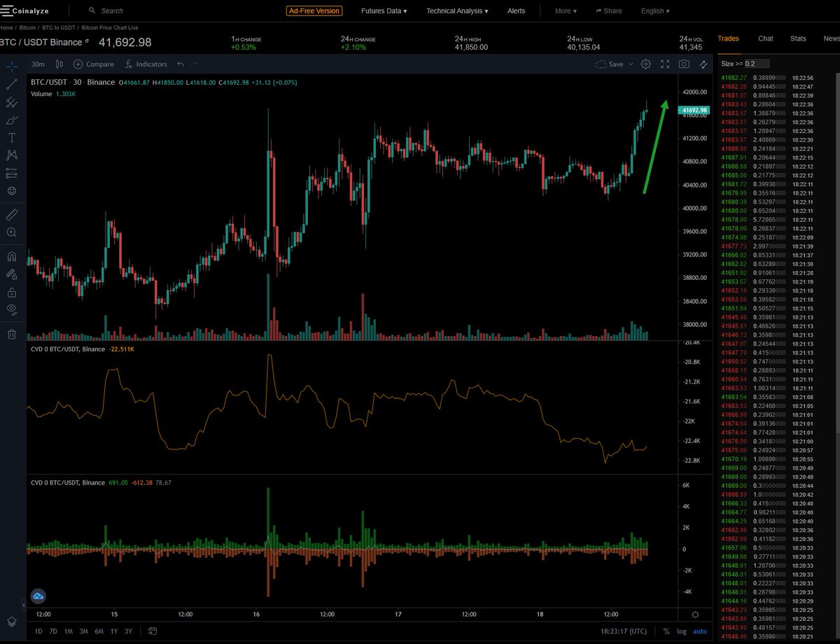Set chart range to 1D

click(x=38, y=631)
